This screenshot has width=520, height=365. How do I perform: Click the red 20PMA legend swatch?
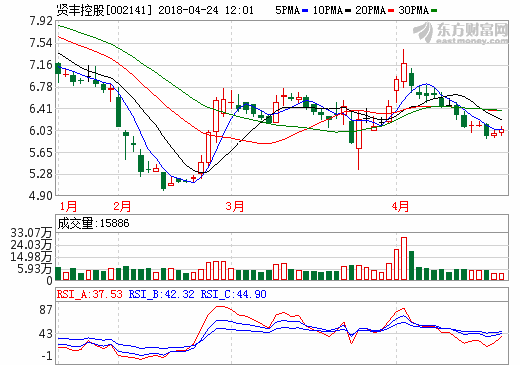point(391,11)
